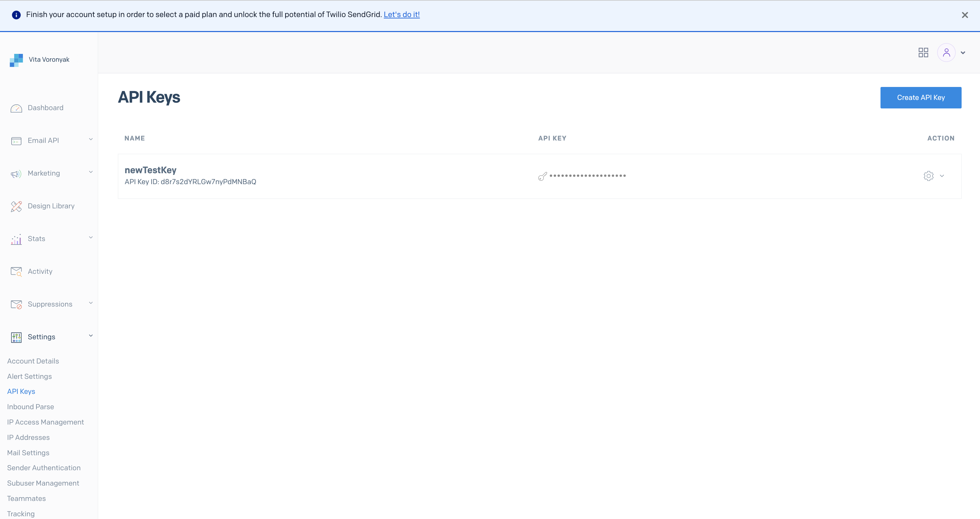Select the Stats chart icon
The height and width of the screenshot is (519, 980).
(x=16, y=239)
